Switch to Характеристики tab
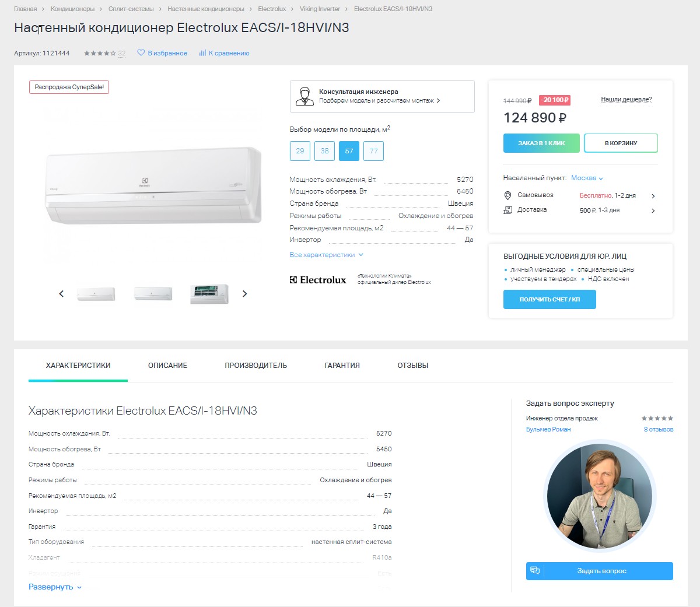Screen dimensions: 700x607 [78, 366]
